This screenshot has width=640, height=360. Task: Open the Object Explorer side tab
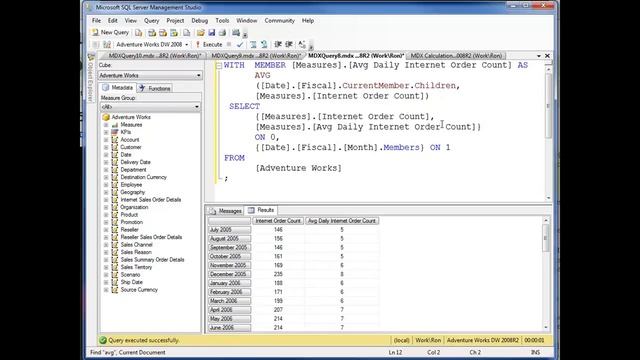tap(91, 78)
